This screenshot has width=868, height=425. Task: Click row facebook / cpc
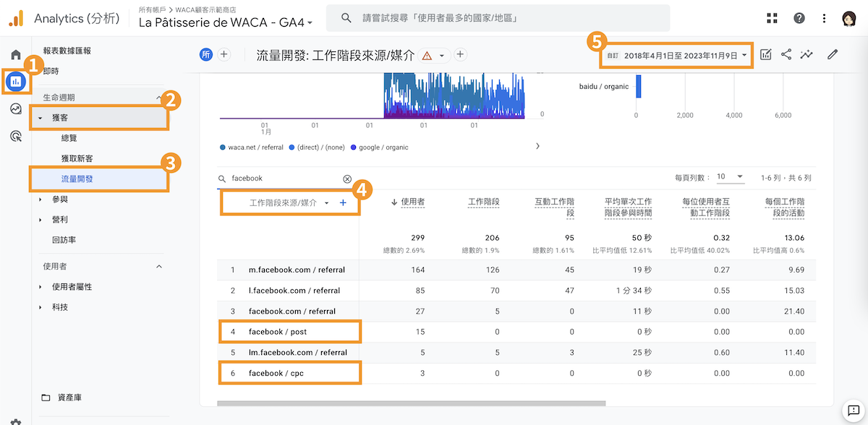[x=516, y=373]
